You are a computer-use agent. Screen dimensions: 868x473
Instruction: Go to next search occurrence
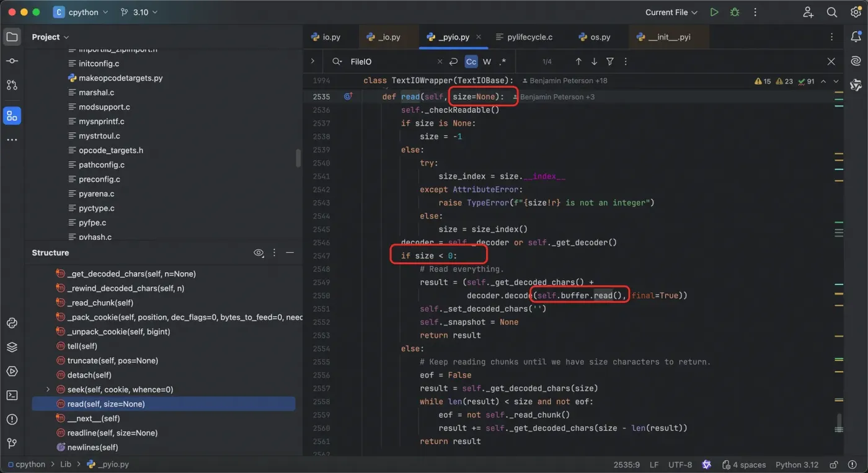click(594, 62)
